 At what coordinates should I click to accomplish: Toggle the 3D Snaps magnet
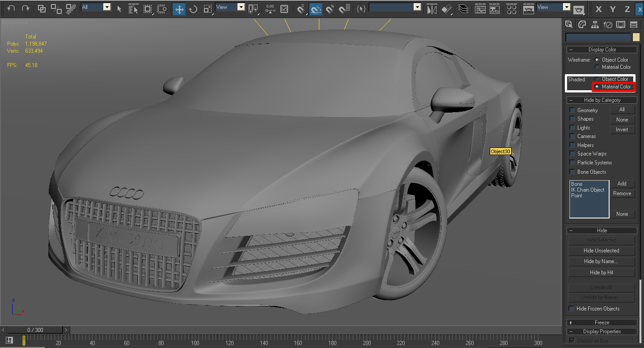301,8
